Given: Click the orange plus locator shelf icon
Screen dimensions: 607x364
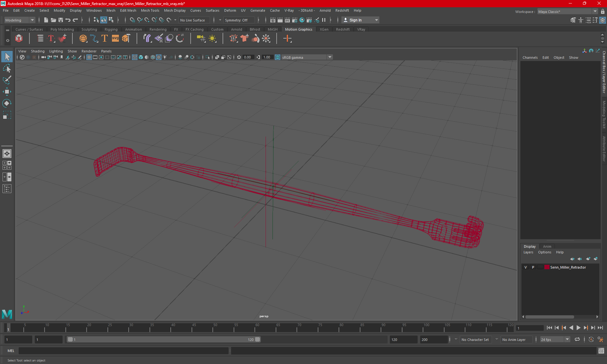Looking at the screenshot, I should (x=287, y=39).
